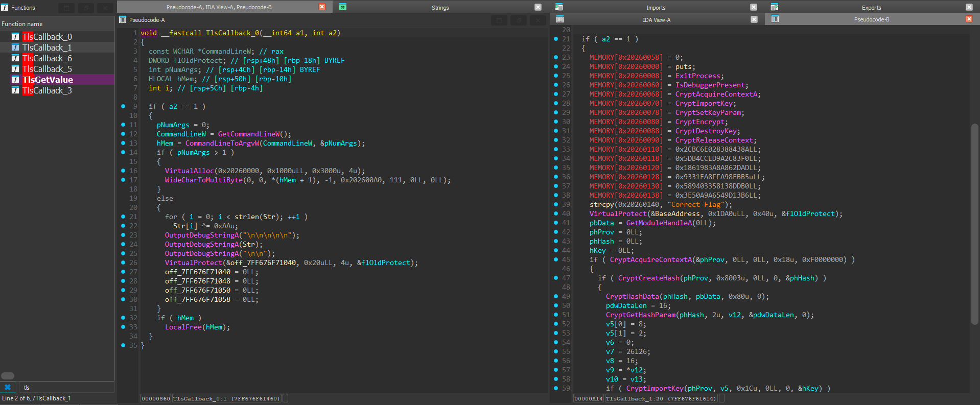Click the Functions list horizontal scrollbar thumb
Viewport: 980px width, 405px height.
[x=8, y=376]
